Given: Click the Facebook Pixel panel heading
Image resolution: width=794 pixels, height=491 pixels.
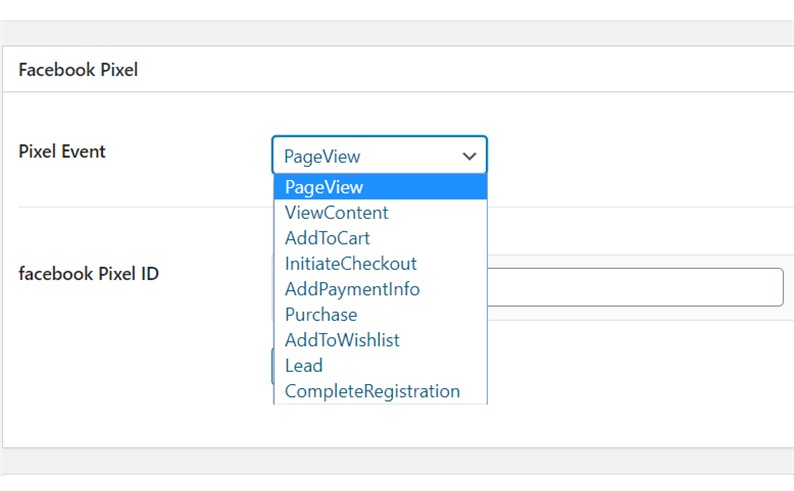Looking at the screenshot, I should [x=78, y=70].
